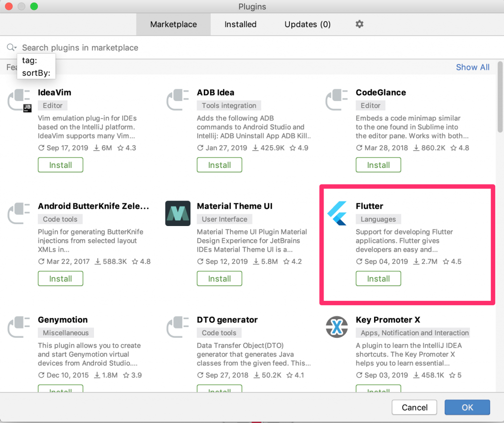The width and height of the screenshot is (504, 423).
Task: Open the ADB Idea plugin title
Action: 216,93
